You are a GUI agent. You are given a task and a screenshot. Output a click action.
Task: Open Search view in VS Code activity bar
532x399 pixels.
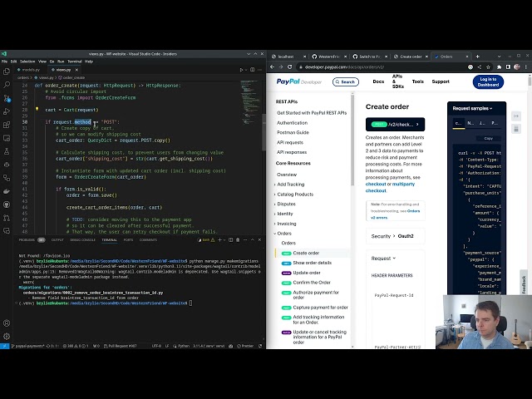[7, 85]
